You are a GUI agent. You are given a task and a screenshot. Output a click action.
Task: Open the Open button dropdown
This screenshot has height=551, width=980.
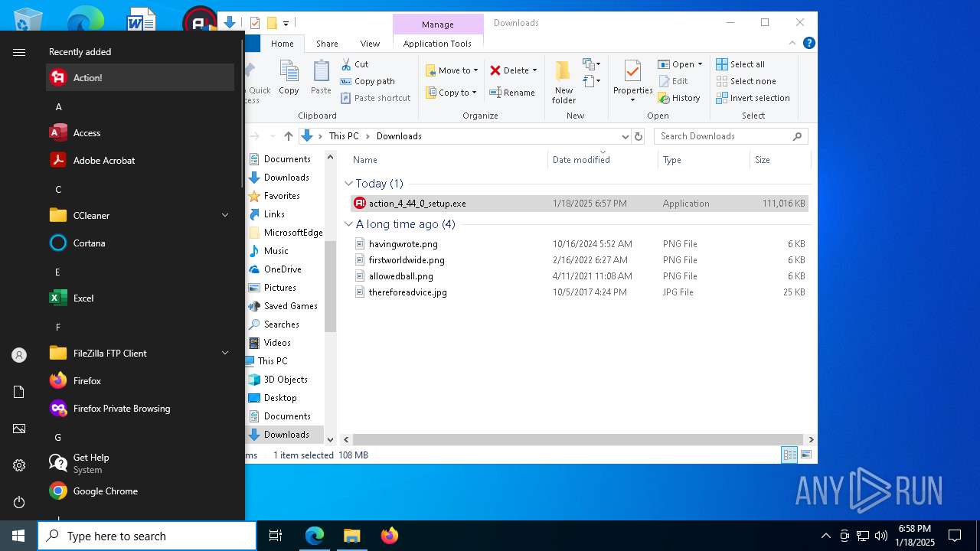[x=700, y=64]
